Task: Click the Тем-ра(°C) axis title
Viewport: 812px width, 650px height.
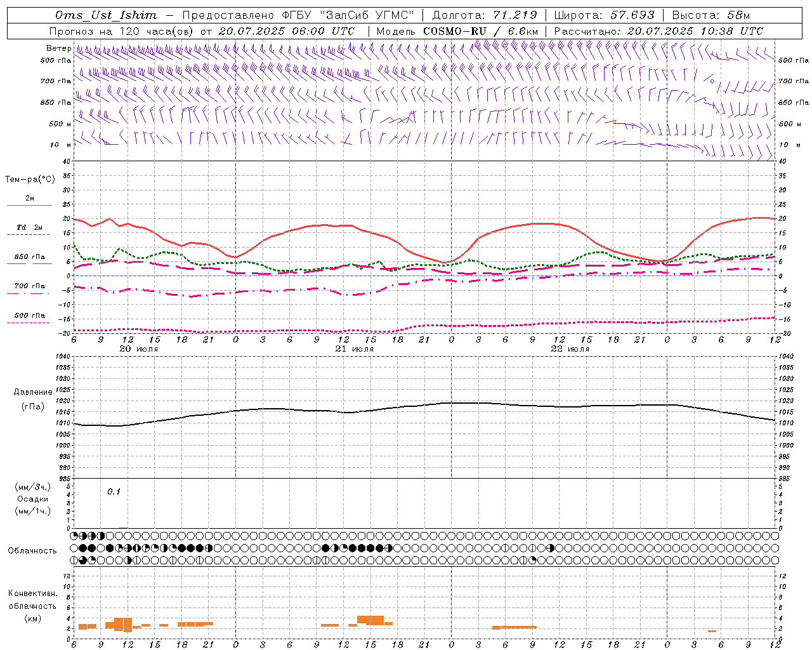Action: click(x=30, y=180)
